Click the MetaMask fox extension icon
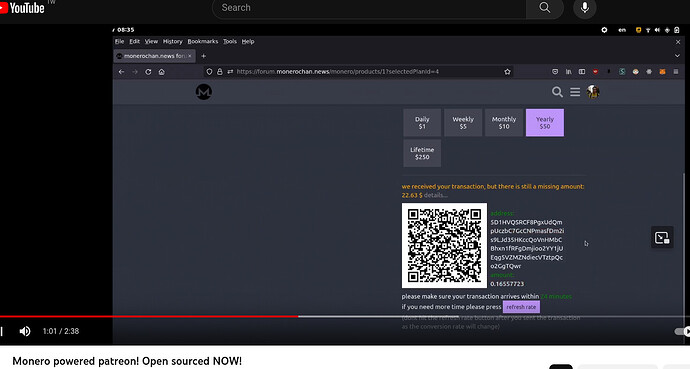The width and height of the screenshot is (690, 369). (x=662, y=72)
